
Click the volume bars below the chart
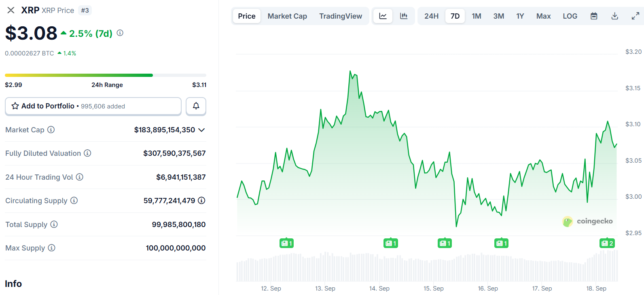[x=427, y=266]
